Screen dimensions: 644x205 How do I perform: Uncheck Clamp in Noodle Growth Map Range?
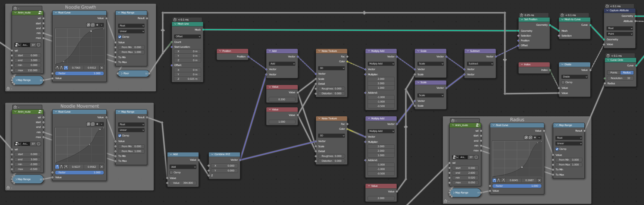120,37
